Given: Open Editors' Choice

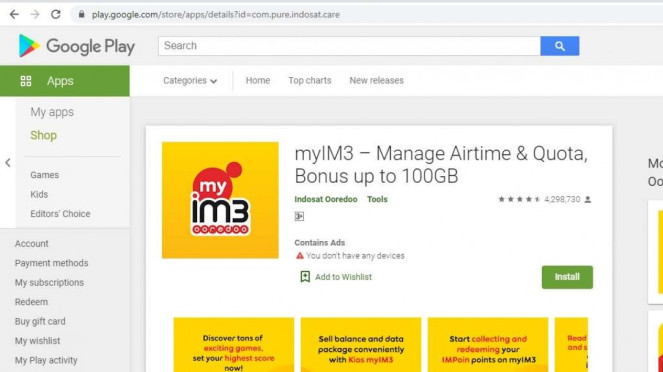Looking at the screenshot, I should click(60, 214).
